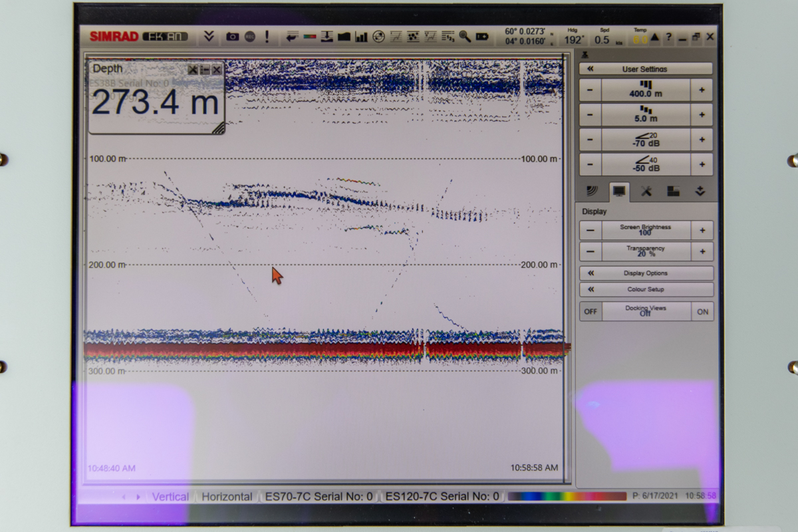The width and height of the screenshot is (798, 532).
Task: Open the exclamation mark messages icon
Action: pyautogui.click(x=267, y=37)
